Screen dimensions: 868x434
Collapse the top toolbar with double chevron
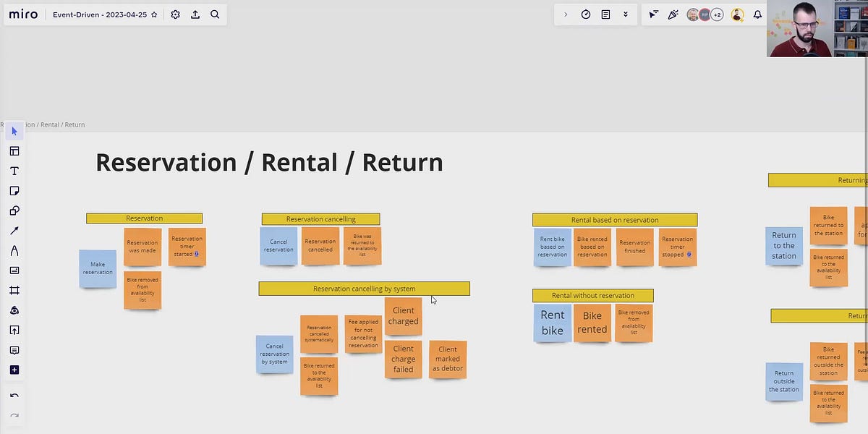626,14
